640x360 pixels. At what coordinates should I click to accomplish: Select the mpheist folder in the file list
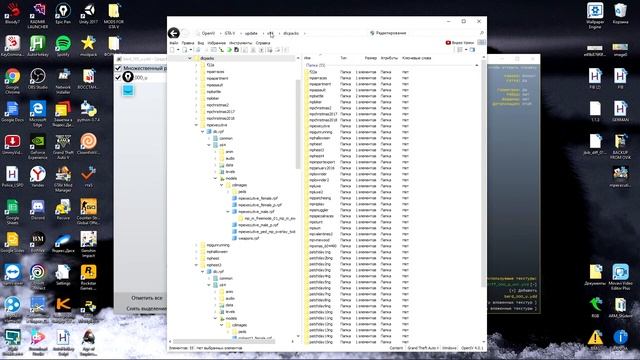pos(316,144)
